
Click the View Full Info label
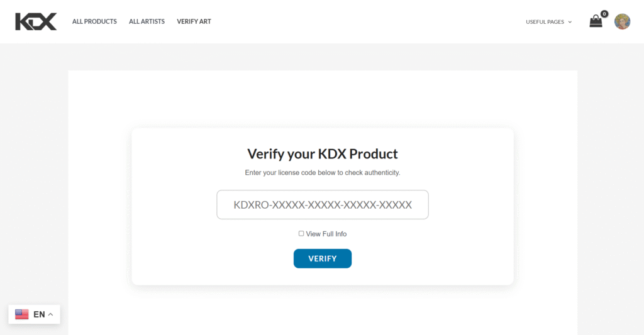coord(326,234)
